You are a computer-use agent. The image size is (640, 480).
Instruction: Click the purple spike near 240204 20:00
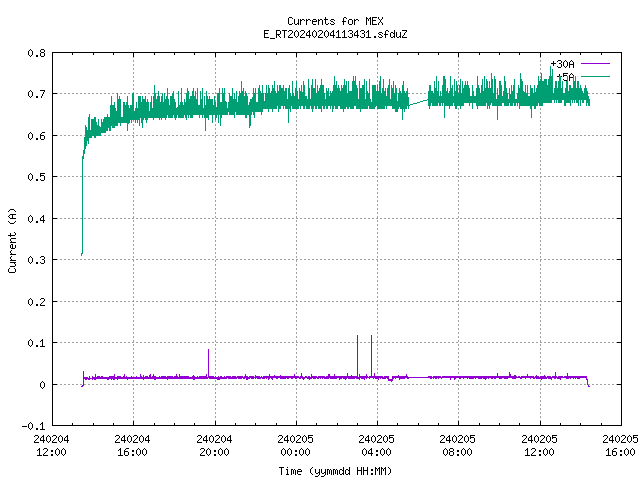[x=209, y=362]
